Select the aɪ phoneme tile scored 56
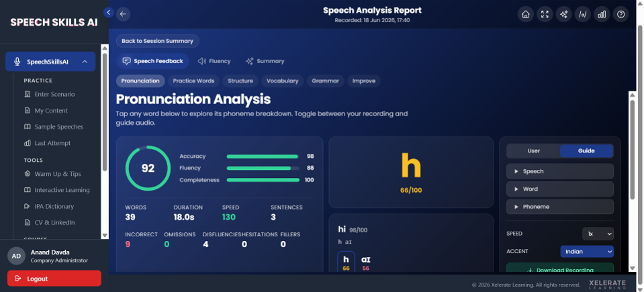Image resolution: width=644 pixels, height=292 pixels. click(x=365, y=263)
